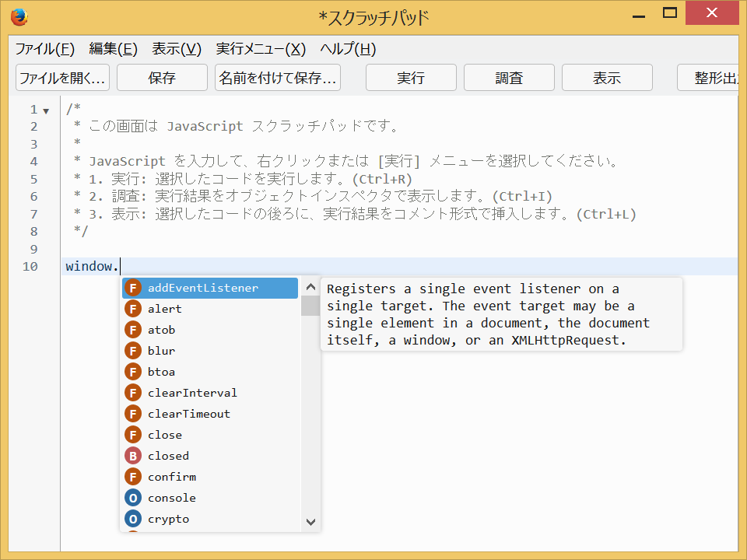Viewport: 747px width, 560px height.
Task: Click the Firefox logo in the title bar
Action: (x=19, y=17)
